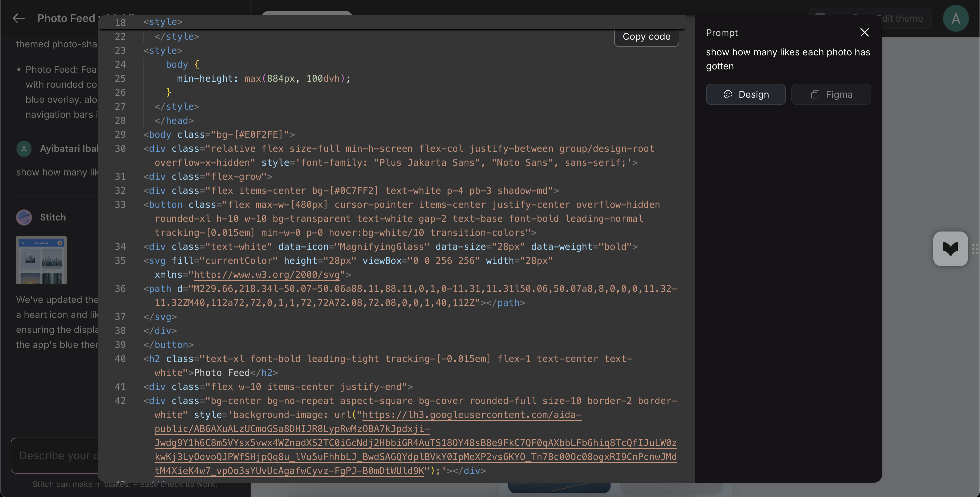Go back using the left arrow icon

coord(18,18)
